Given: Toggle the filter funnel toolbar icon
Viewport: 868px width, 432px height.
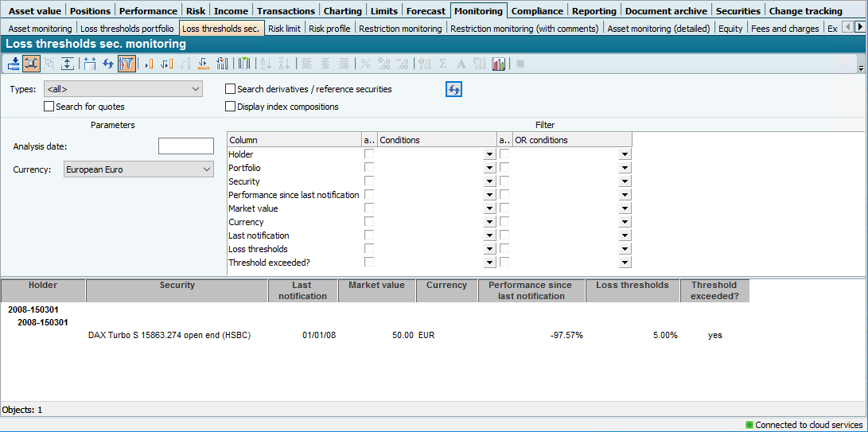Looking at the screenshot, I should point(127,64).
